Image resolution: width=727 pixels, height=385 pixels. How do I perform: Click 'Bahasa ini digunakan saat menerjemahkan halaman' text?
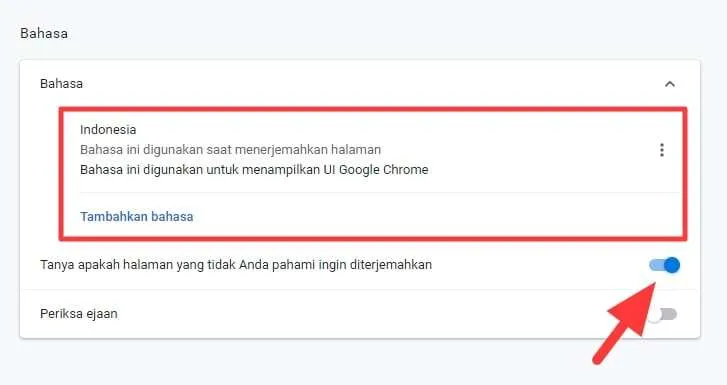(230, 150)
